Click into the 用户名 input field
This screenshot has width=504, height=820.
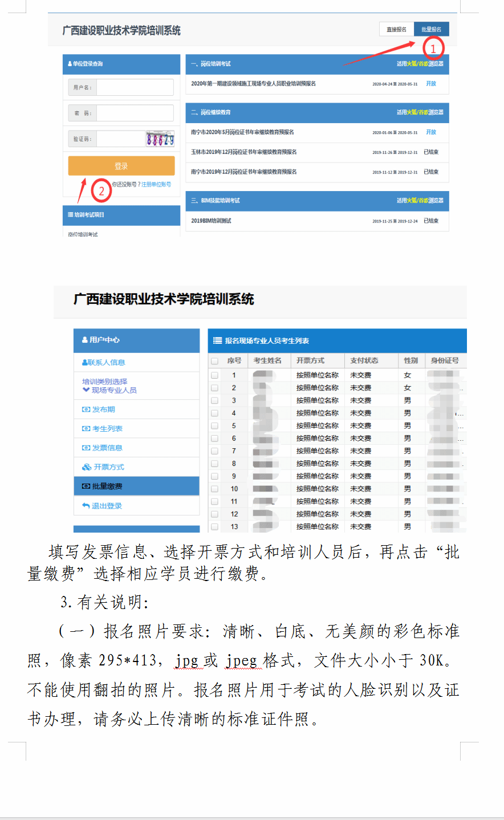coord(135,87)
